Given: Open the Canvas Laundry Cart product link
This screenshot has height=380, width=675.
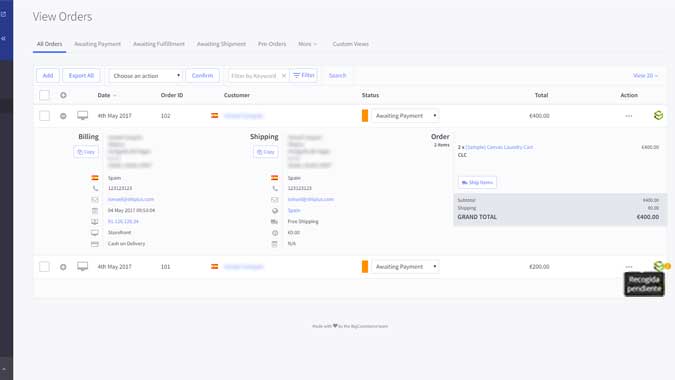Looking at the screenshot, I should (x=499, y=147).
